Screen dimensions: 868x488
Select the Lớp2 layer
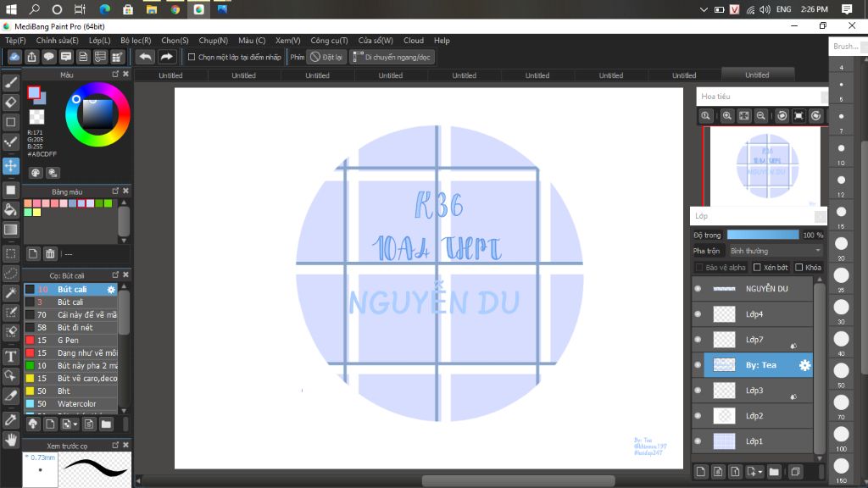753,416
